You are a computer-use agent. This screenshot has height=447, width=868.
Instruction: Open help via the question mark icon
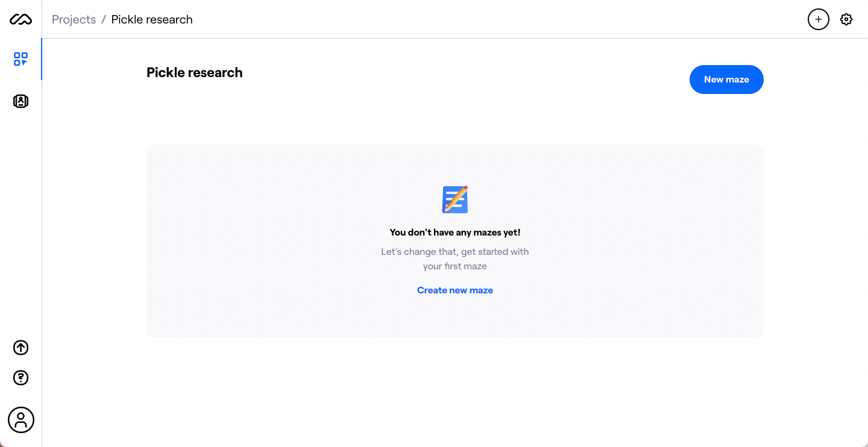20,378
